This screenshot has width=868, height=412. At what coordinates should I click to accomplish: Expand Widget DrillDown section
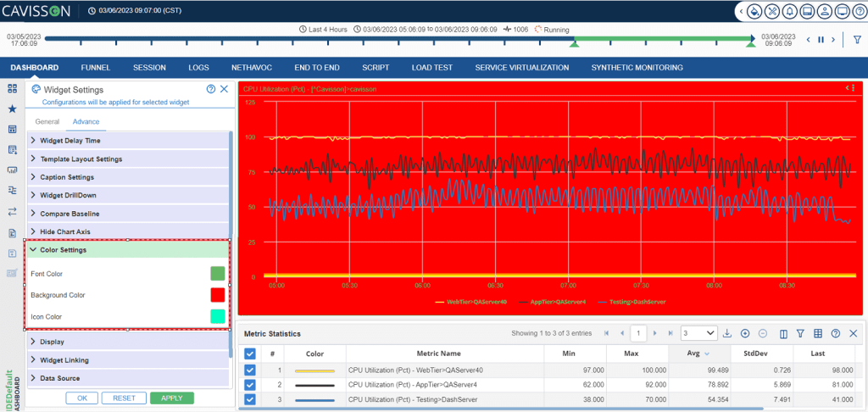pos(128,196)
